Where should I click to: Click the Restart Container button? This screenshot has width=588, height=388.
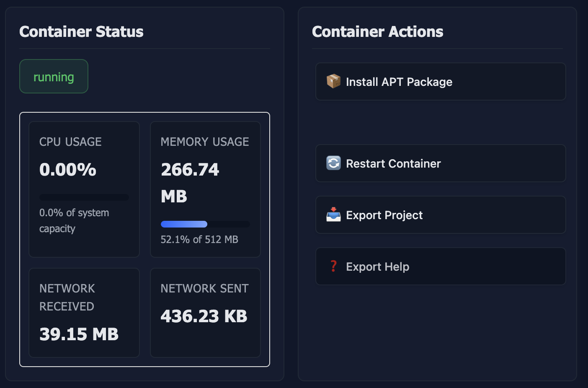[x=441, y=163]
